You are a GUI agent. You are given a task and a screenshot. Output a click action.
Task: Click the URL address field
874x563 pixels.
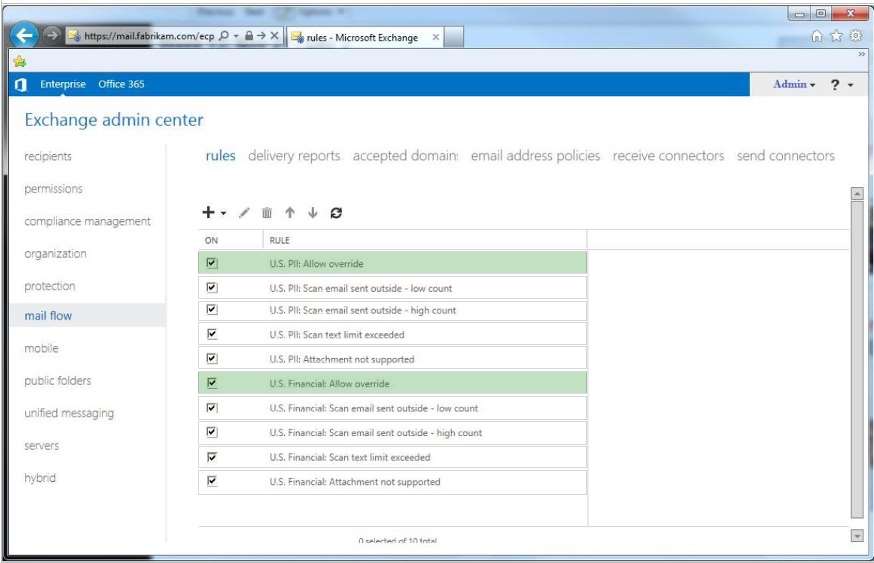(149, 36)
